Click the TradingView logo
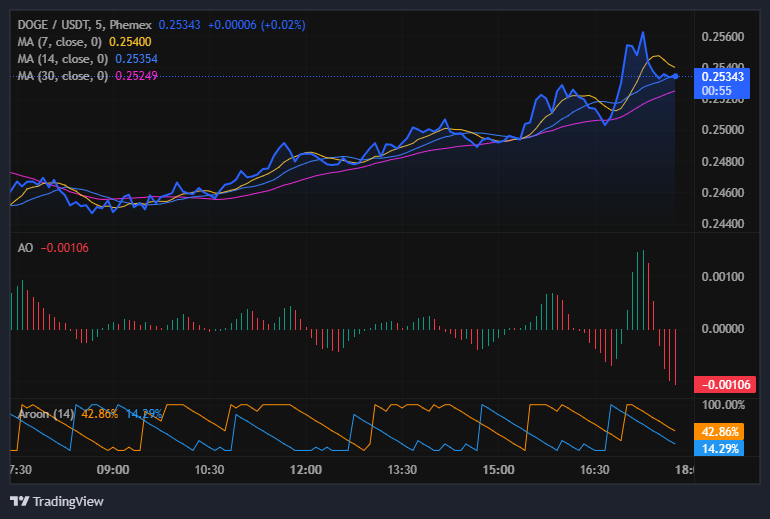Screen dimensions: 770x519 56,501
